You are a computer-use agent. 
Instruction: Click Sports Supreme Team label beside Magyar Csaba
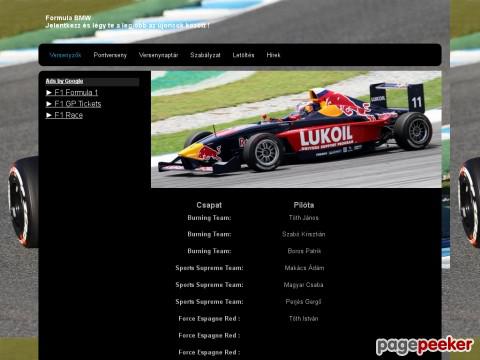(209, 285)
